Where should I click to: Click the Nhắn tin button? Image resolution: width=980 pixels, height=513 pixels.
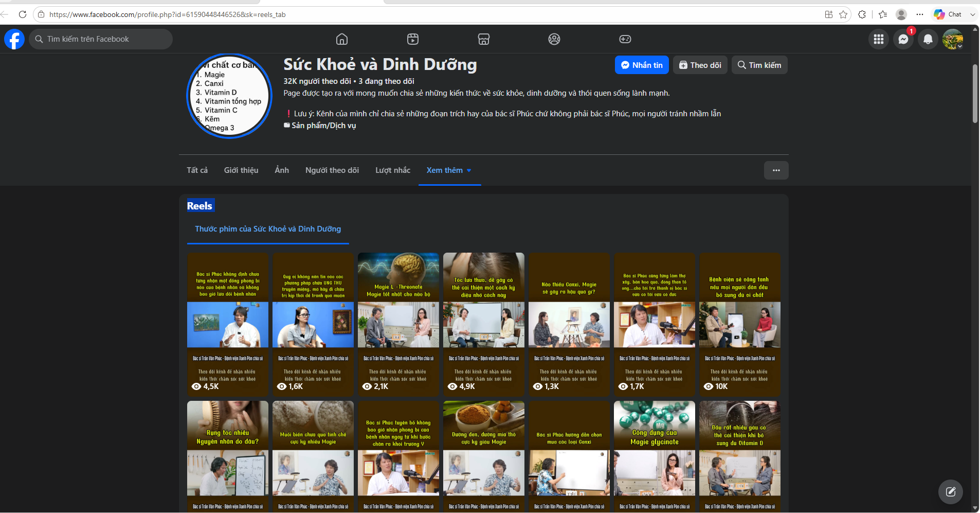(x=642, y=65)
